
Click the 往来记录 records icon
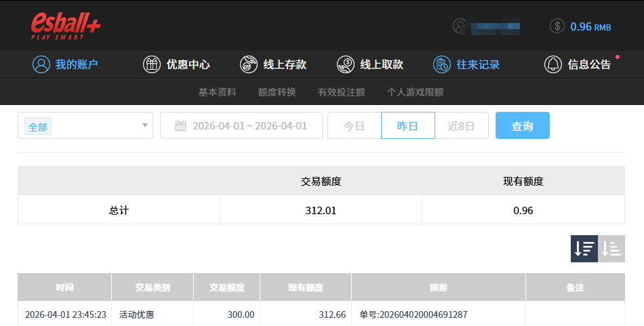442,65
